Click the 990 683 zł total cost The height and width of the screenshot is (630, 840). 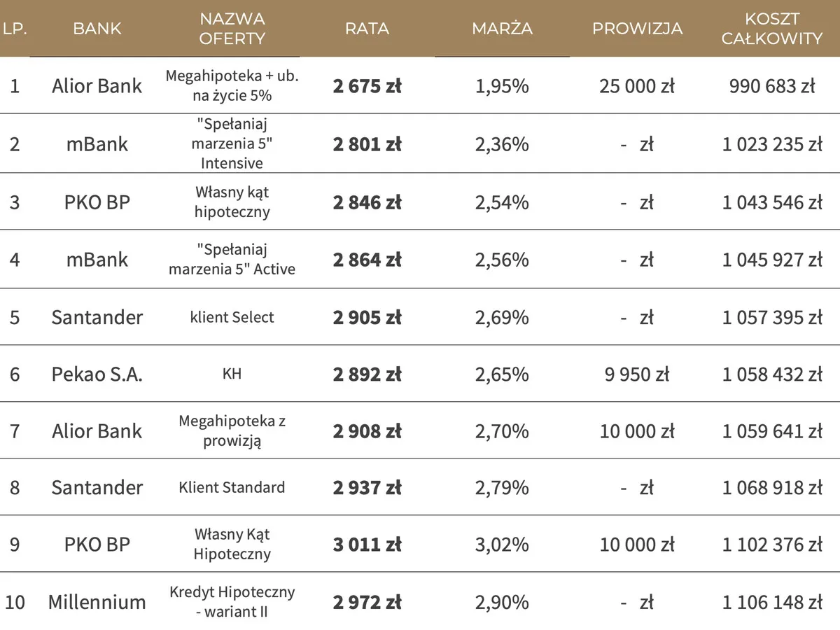point(771,86)
